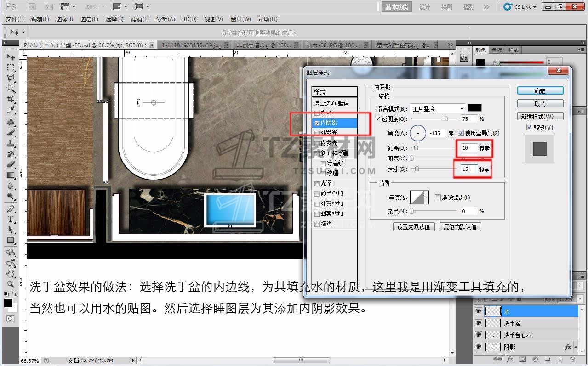Open the 窗口(W) menu
This screenshot has height=366, width=588.
(x=241, y=19)
